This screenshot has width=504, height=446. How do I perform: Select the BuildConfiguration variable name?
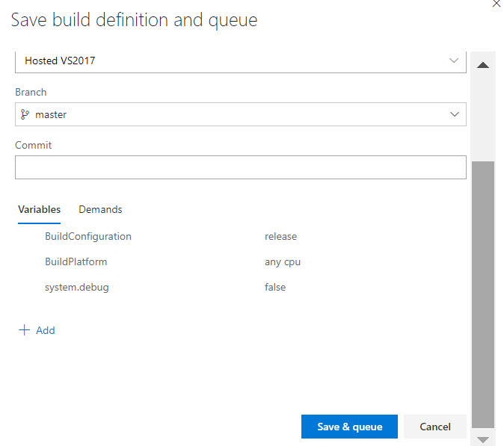tap(88, 236)
